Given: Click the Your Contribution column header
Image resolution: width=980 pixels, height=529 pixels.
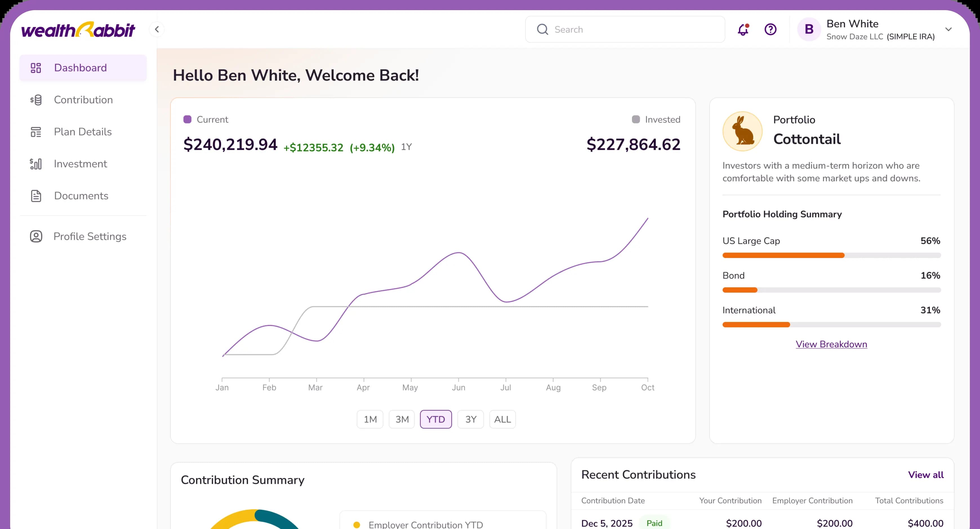Looking at the screenshot, I should click(730, 501).
